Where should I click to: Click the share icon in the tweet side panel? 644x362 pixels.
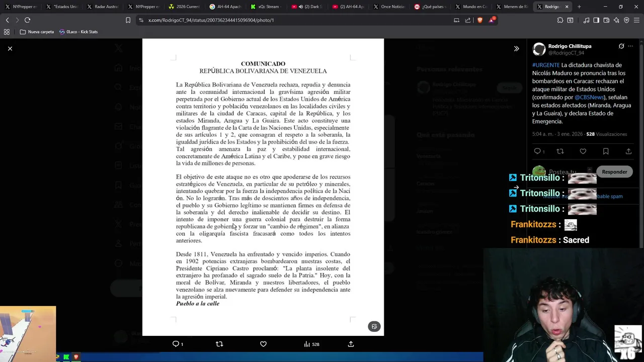[x=628, y=151]
